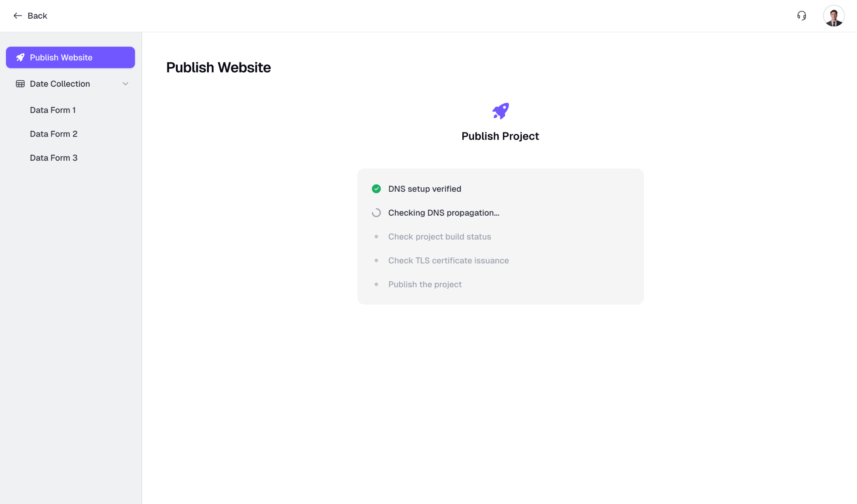The image size is (857, 504).
Task: Click the bullet beside build status
Action: point(376,237)
